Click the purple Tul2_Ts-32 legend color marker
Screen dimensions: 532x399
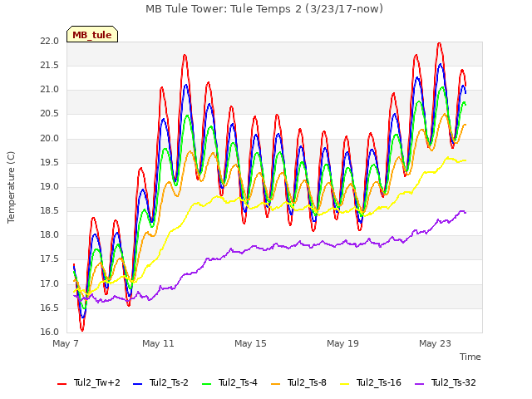(419, 384)
